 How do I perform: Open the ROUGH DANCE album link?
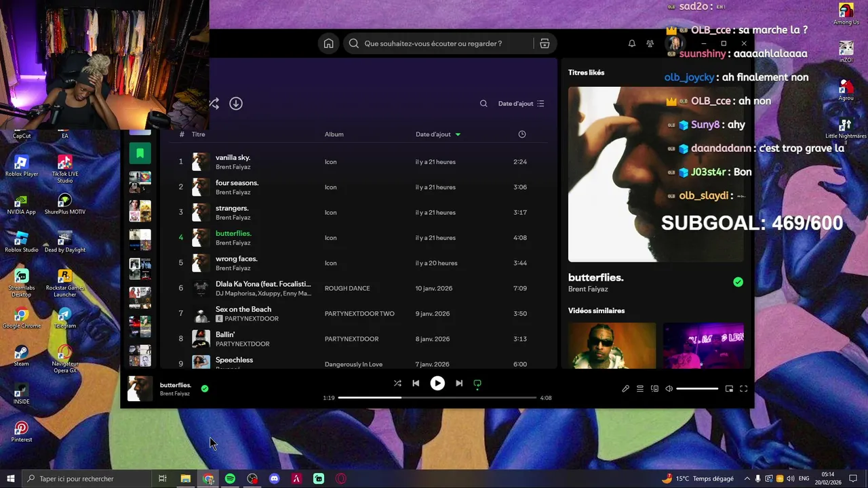pos(347,288)
